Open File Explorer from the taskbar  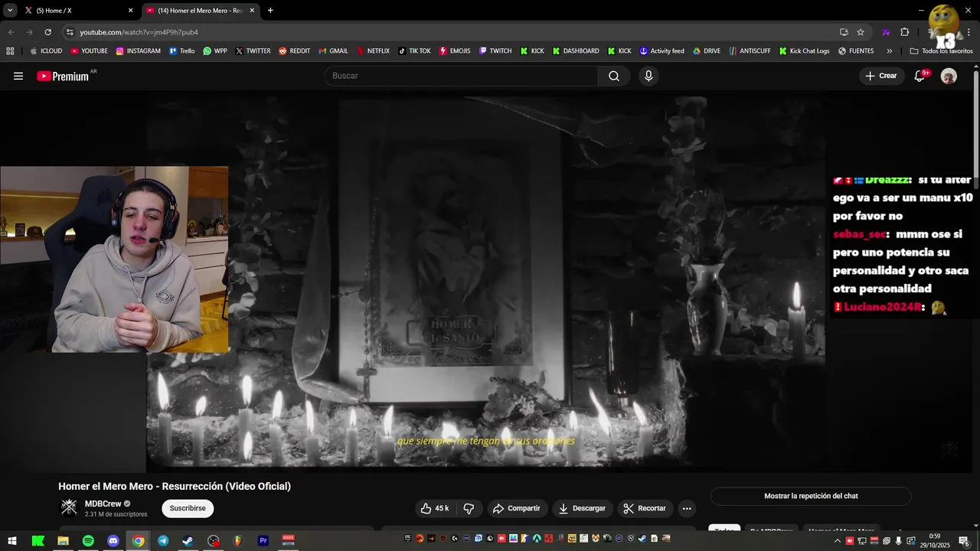tap(63, 540)
